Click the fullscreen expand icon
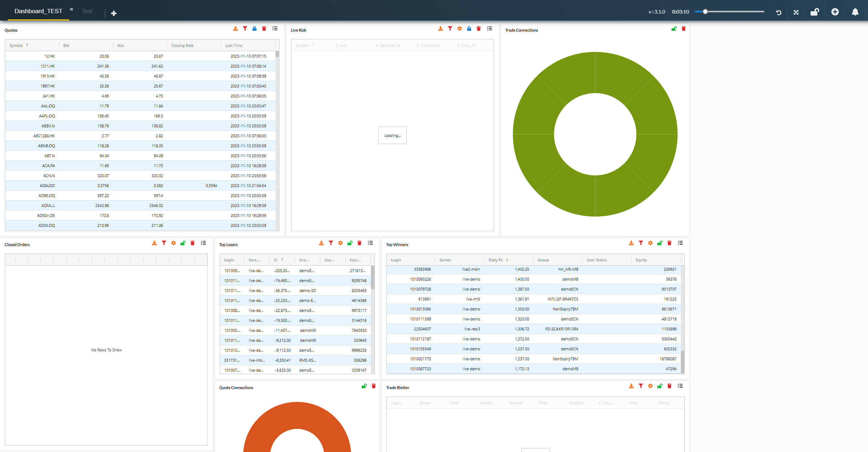Screen dimensions: 868x452 [x=796, y=12]
